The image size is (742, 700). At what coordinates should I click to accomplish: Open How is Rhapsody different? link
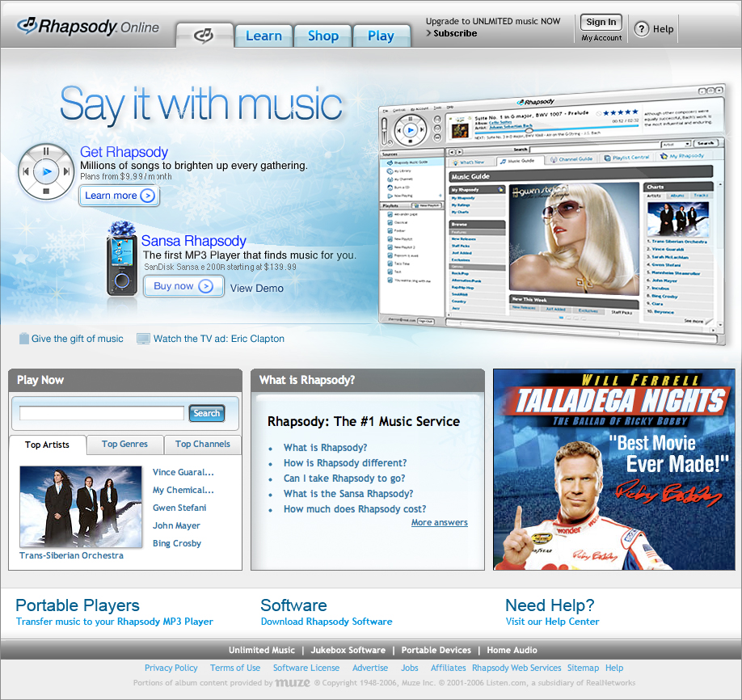point(345,463)
